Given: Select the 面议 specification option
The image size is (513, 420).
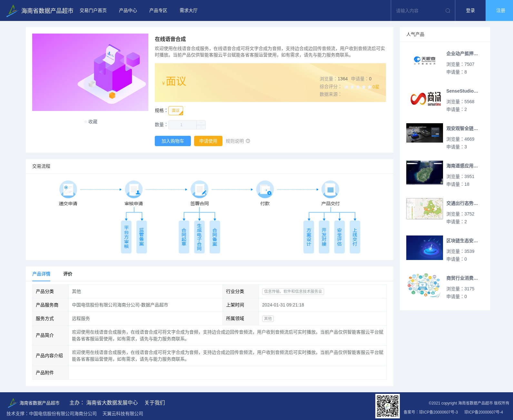Looking at the screenshot, I should pyautogui.click(x=176, y=111).
